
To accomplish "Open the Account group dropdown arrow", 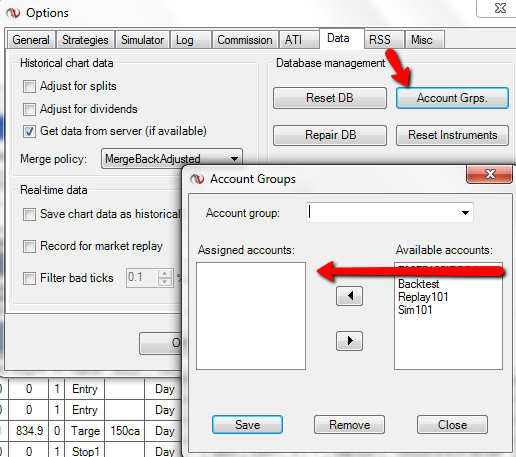I will pyautogui.click(x=465, y=213).
